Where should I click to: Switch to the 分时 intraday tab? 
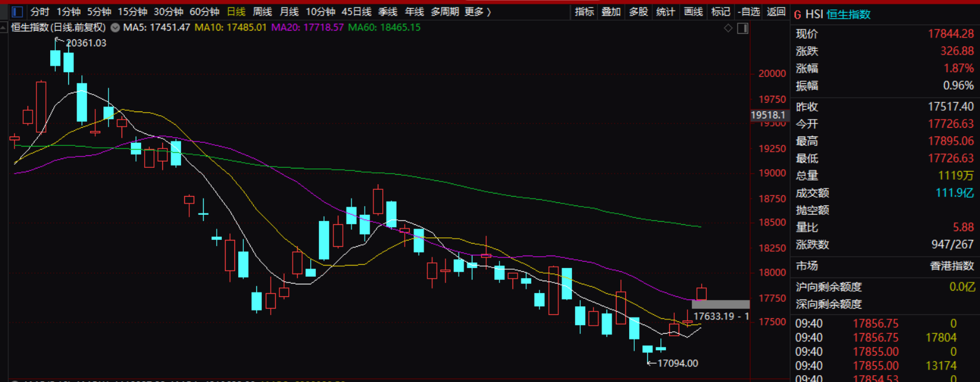pyautogui.click(x=39, y=12)
